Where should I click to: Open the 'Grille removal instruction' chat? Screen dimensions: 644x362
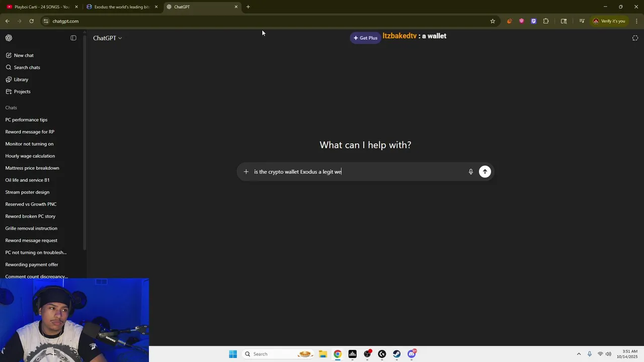[31, 228]
